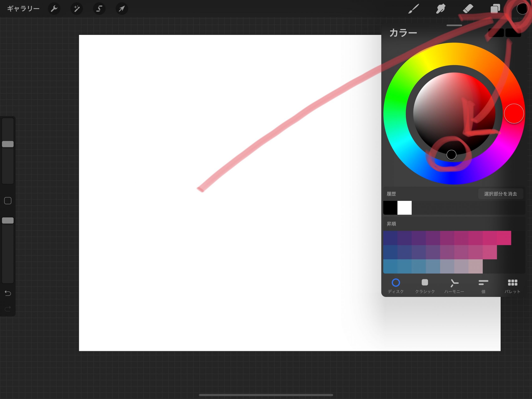The height and width of the screenshot is (399, 532).
Task: Go back to ギャラリー
Action: click(x=23, y=9)
